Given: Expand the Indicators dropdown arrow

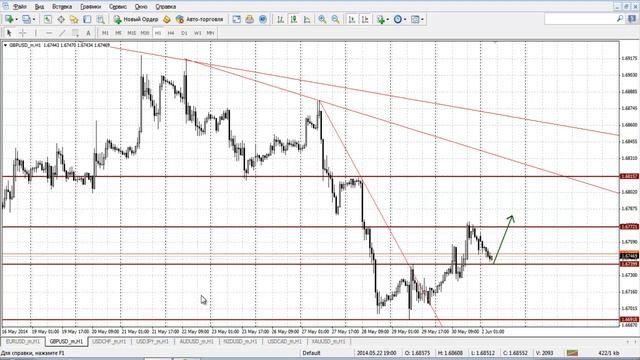Looking at the screenshot, I should [388, 19].
